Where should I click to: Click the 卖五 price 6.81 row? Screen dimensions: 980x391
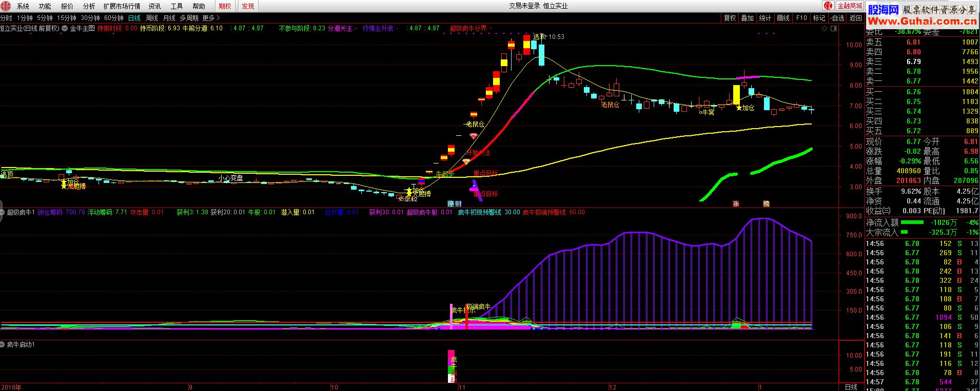(x=923, y=42)
